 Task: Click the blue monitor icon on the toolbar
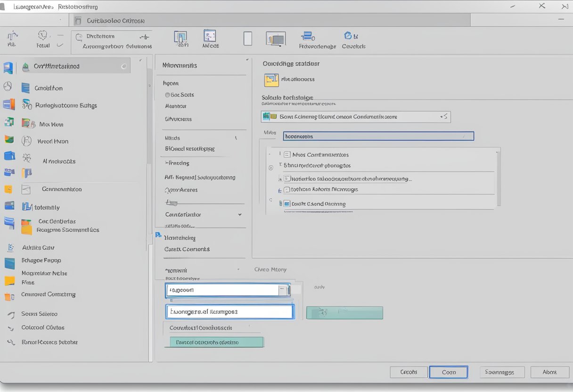click(x=276, y=39)
